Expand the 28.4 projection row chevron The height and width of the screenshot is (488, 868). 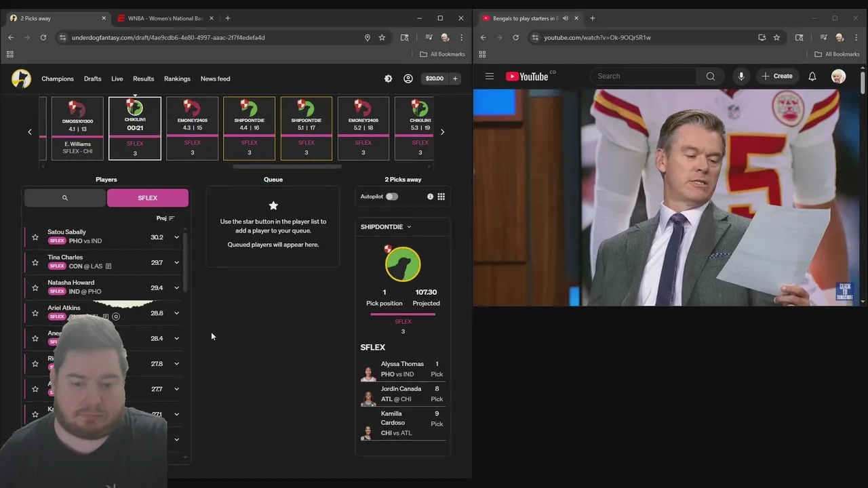pyautogui.click(x=176, y=338)
